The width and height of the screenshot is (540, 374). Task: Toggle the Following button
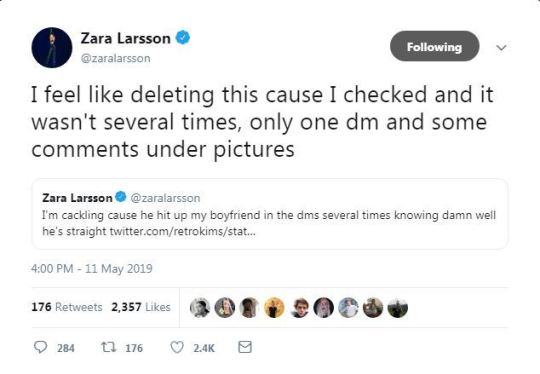(x=434, y=46)
